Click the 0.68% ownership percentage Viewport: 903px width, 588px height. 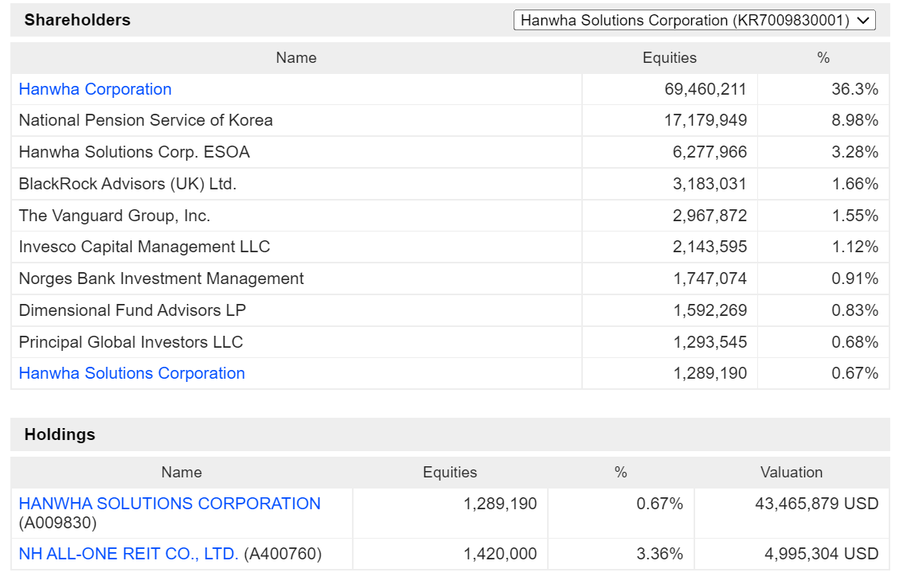point(854,342)
